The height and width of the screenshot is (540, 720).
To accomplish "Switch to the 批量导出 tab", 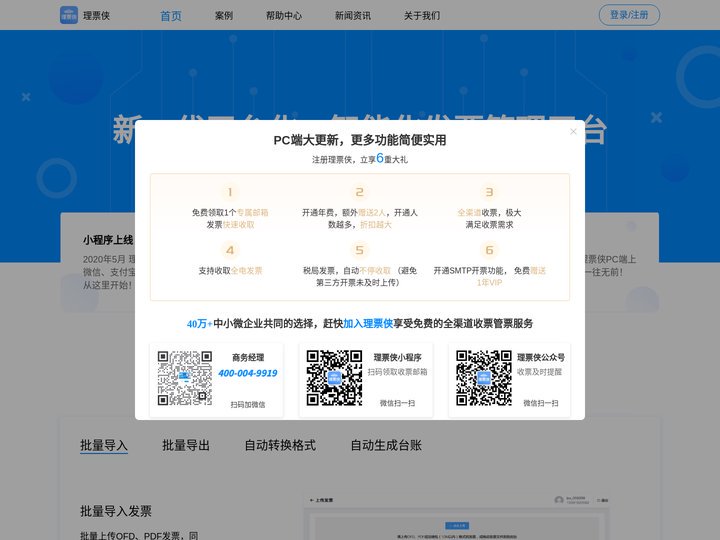I will [186, 445].
